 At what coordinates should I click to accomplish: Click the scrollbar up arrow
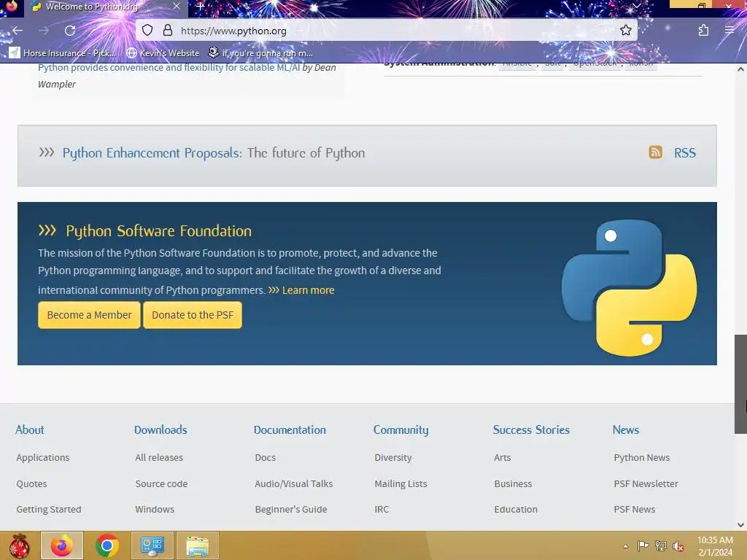point(740,69)
